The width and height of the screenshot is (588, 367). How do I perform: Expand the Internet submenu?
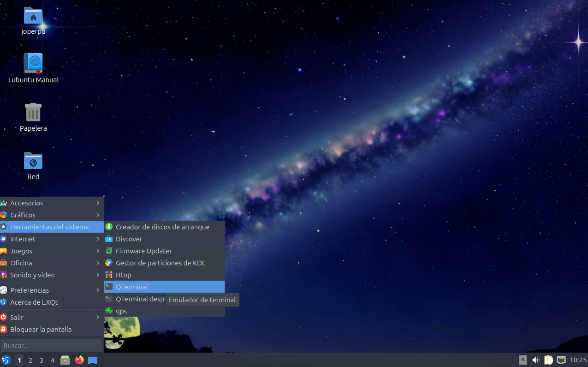52,239
